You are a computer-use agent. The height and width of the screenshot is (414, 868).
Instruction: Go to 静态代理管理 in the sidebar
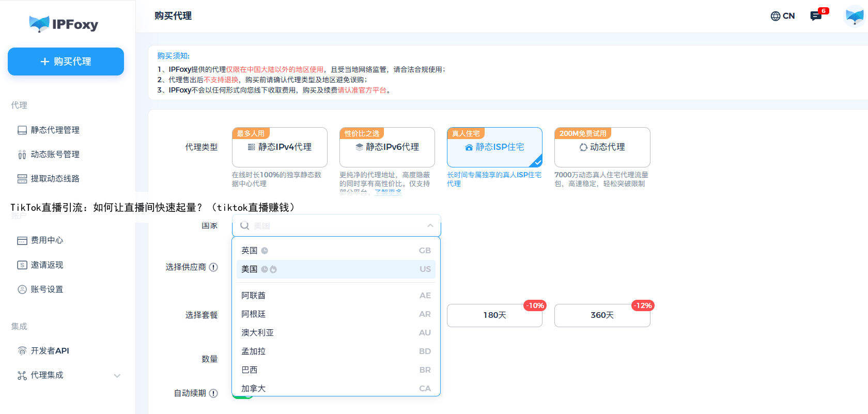click(x=55, y=130)
